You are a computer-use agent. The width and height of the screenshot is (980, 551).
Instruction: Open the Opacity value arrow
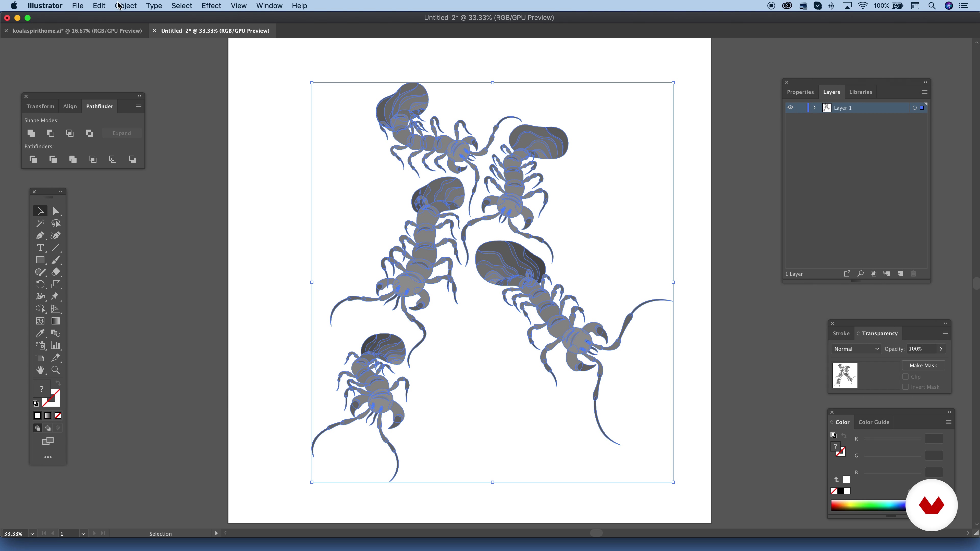pos(941,349)
